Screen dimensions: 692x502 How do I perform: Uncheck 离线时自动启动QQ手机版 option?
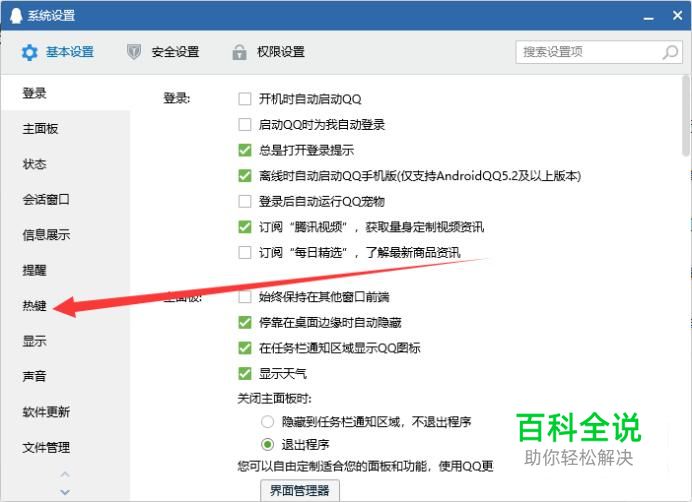pyautogui.click(x=245, y=176)
